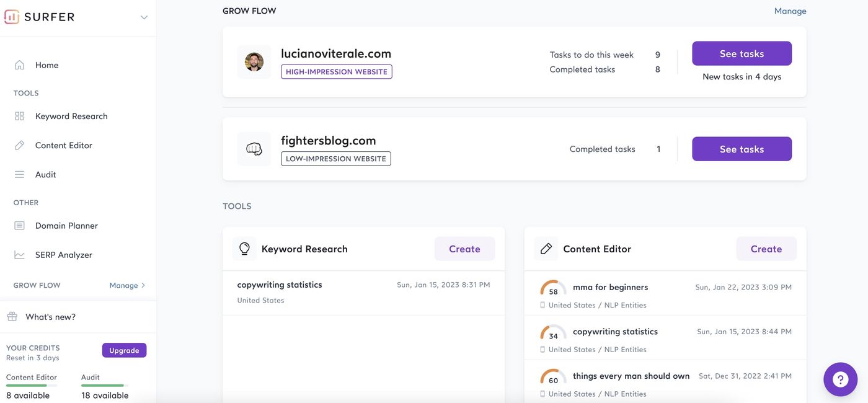This screenshot has width=868, height=403.
Task: Click mobile device icon under mma for beginners
Action: coord(542,305)
